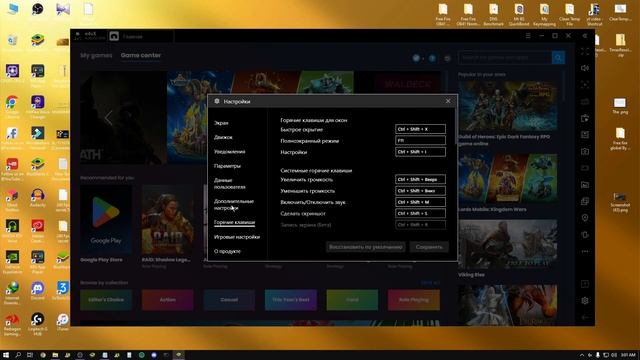Select Параметры in settings sidebar
This screenshot has height=360, width=640.
[x=227, y=166]
